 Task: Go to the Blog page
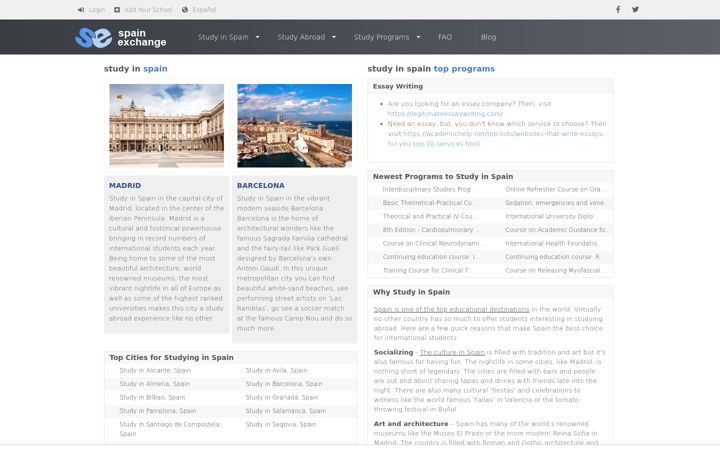488,37
